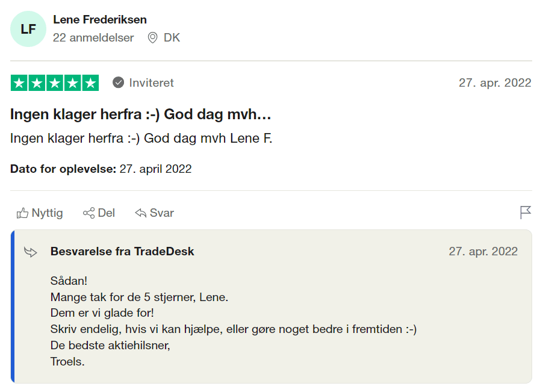Click the review date 27. apr. 2022
This screenshot has height=392, width=540.
[495, 82]
